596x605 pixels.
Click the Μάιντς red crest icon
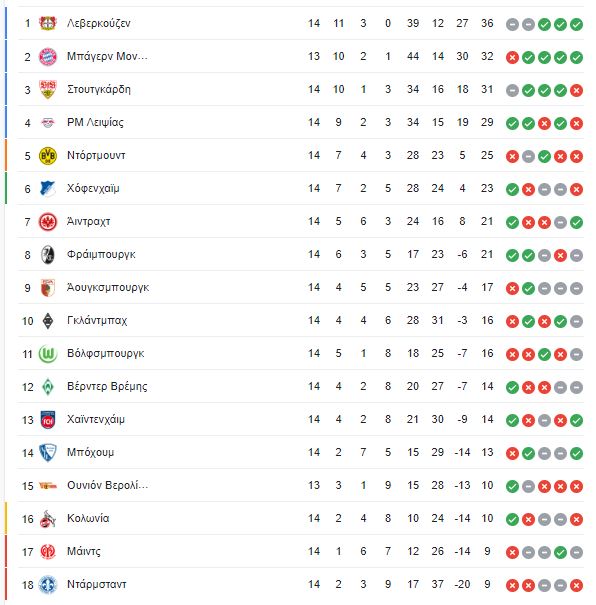48,551
